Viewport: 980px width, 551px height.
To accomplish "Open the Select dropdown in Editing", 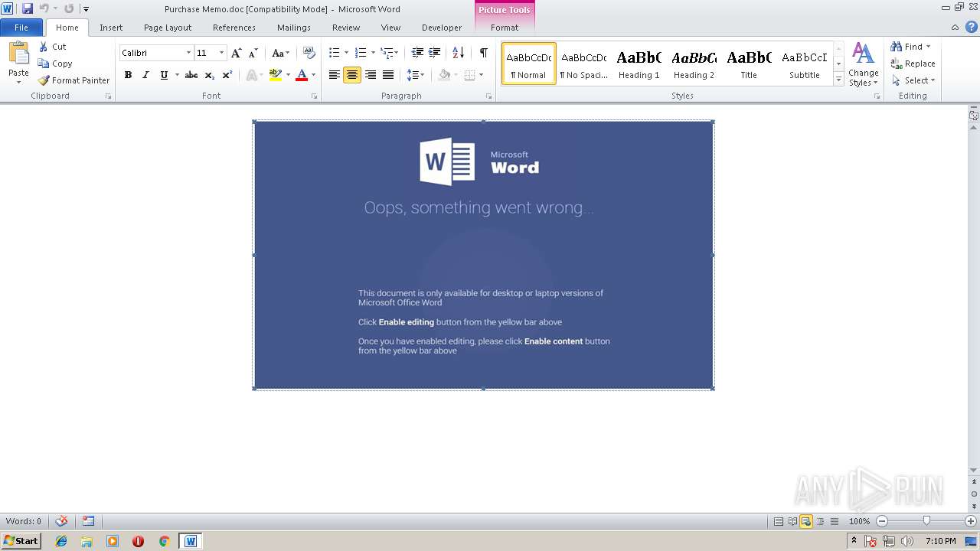I will pos(913,80).
